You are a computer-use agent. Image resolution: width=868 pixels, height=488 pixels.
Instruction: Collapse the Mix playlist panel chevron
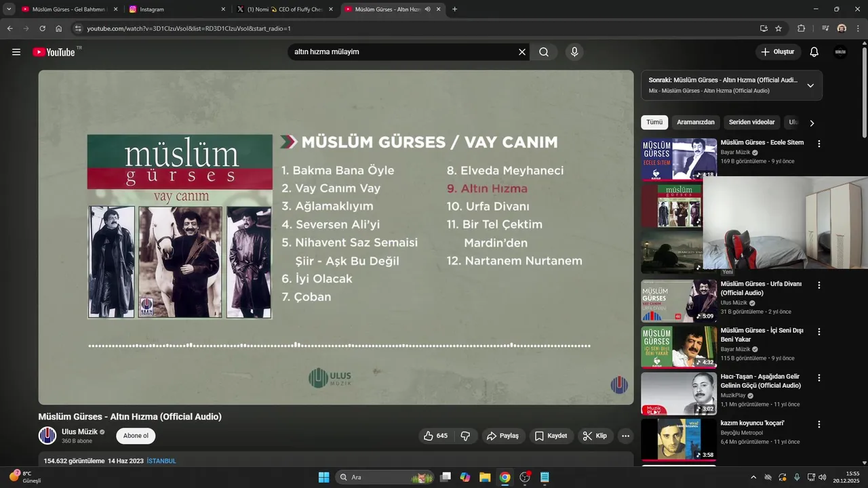click(810, 85)
